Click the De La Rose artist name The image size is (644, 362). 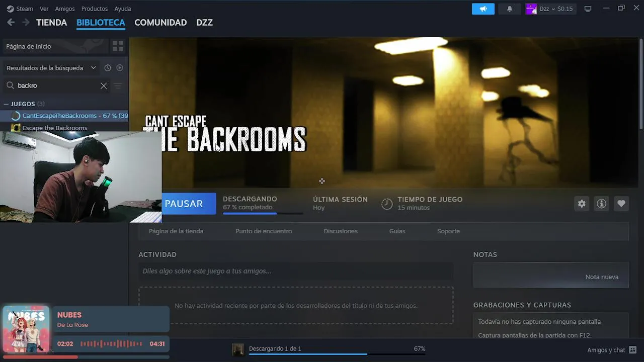(72, 325)
